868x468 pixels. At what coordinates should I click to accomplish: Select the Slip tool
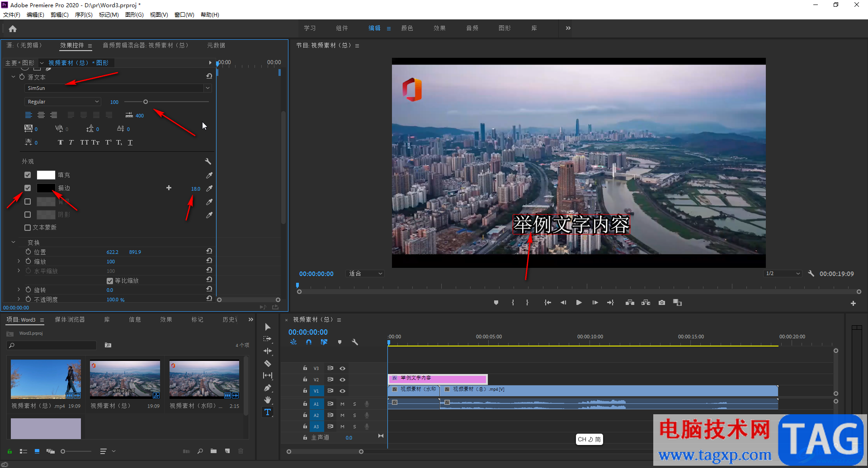(268, 375)
